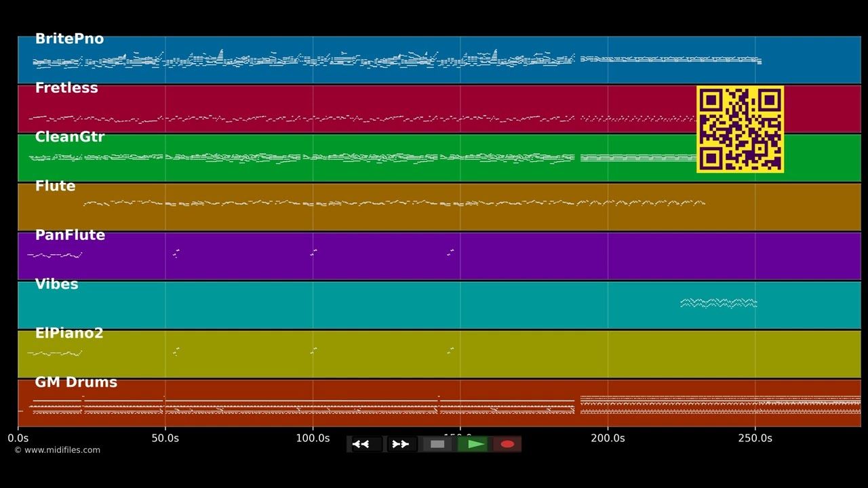Click the fast-forward playback button
Viewport: 868px width, 488px height.
coord(401,444)
